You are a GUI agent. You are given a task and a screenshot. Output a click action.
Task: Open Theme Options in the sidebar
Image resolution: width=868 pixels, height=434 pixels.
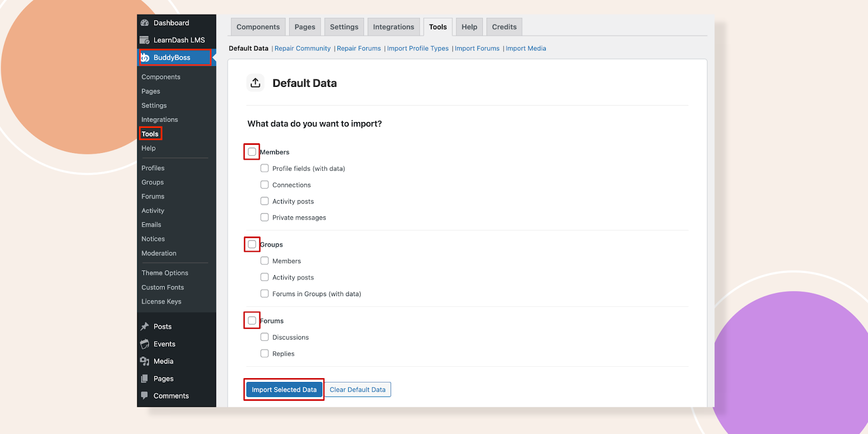coord(165,273)
